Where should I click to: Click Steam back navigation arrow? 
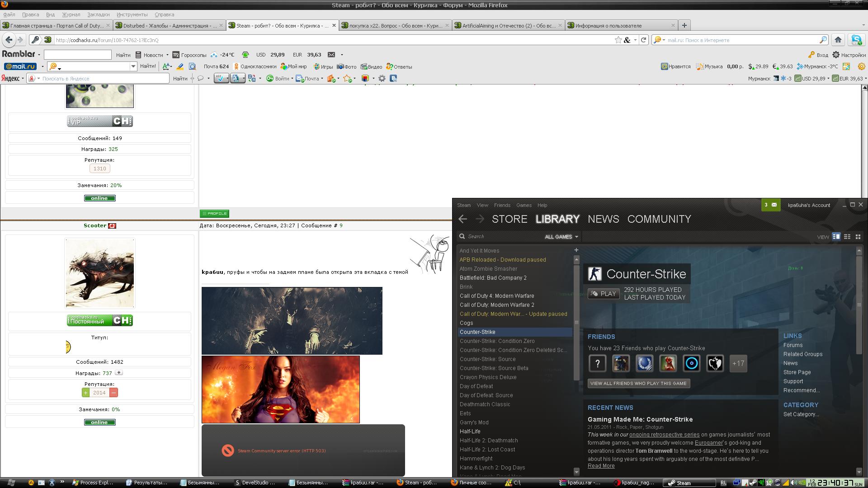click(462, 219)
